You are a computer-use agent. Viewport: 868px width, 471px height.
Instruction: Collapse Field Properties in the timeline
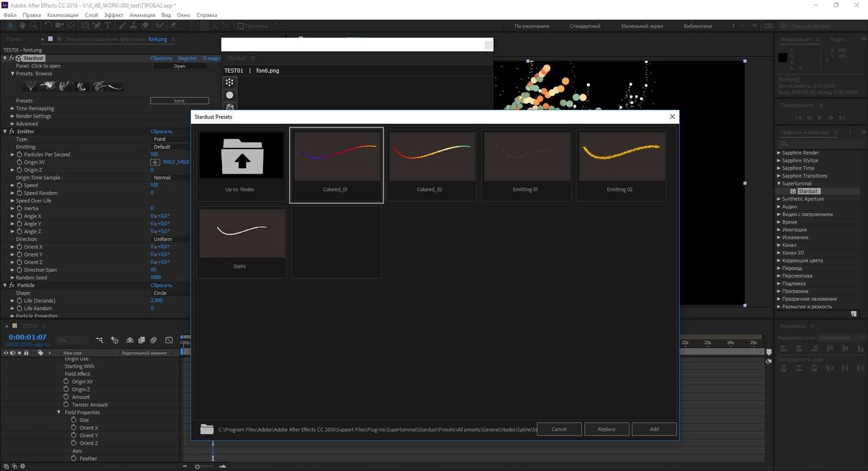[x=59, y=412]
